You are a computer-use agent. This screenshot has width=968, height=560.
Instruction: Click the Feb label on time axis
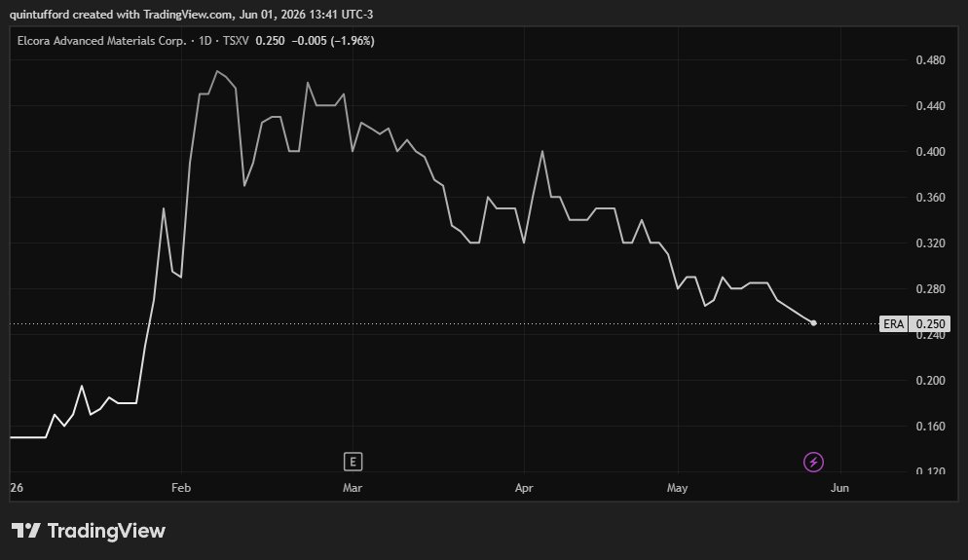pyautogui.click(x=181, y=488)
